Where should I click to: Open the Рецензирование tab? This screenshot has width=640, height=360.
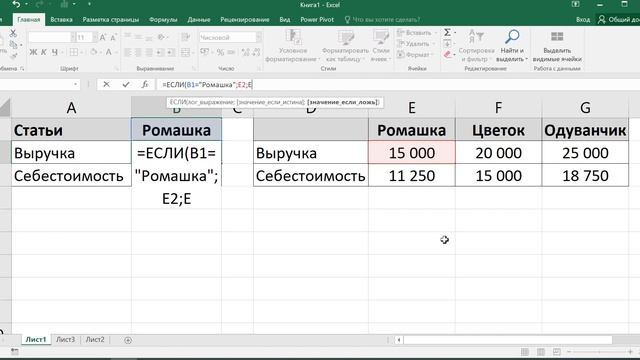pos(245,20)
